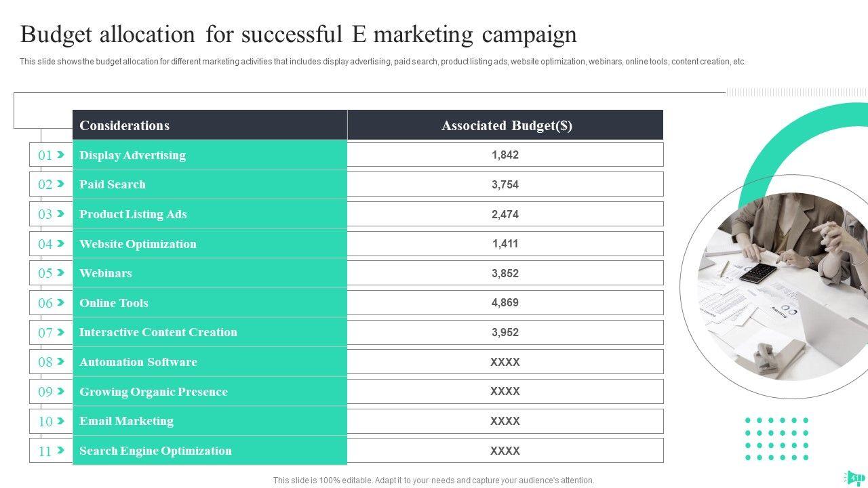
Task: Click the megaphone icon in the bottom corner
Action: [853, 477]
